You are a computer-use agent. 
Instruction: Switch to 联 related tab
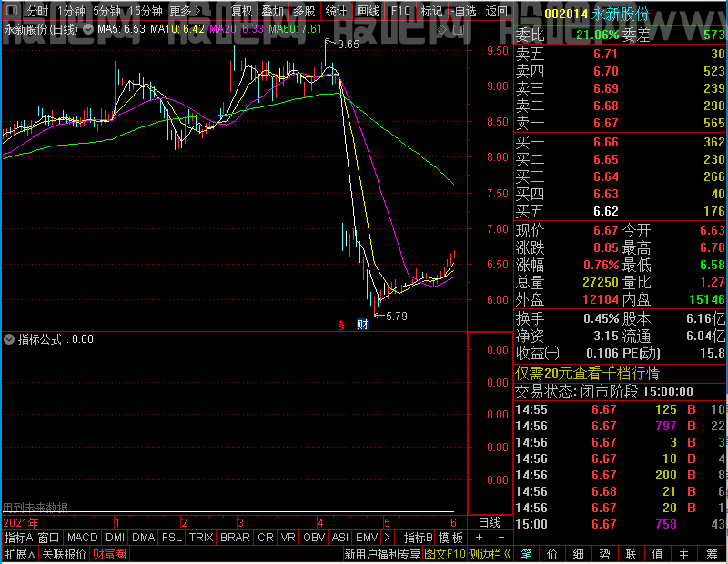[632, 554]
